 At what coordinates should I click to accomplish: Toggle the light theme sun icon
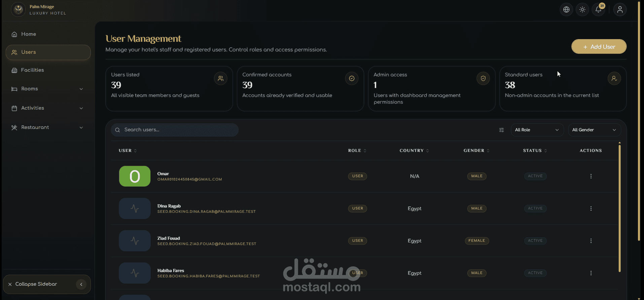click(x=582, y=9)
